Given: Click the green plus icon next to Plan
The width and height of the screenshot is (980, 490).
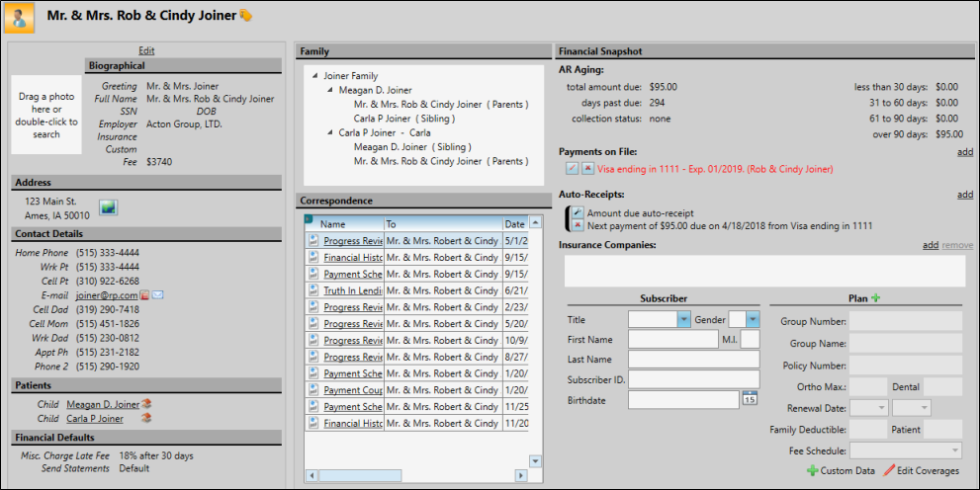Looking at the screenshot, I should (x=876, y=297).
